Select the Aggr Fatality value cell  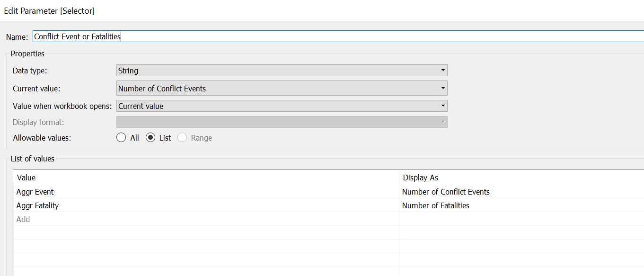pyautogui.click(x=37, y=205)
